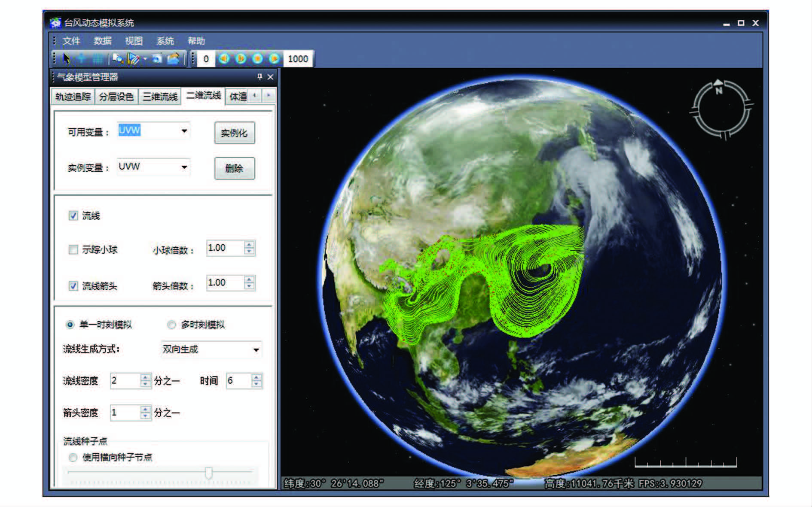Select the arrow pointer tool in toolbar
The width and height of the screenshot is (812, 507).
(x=66, y=58)
